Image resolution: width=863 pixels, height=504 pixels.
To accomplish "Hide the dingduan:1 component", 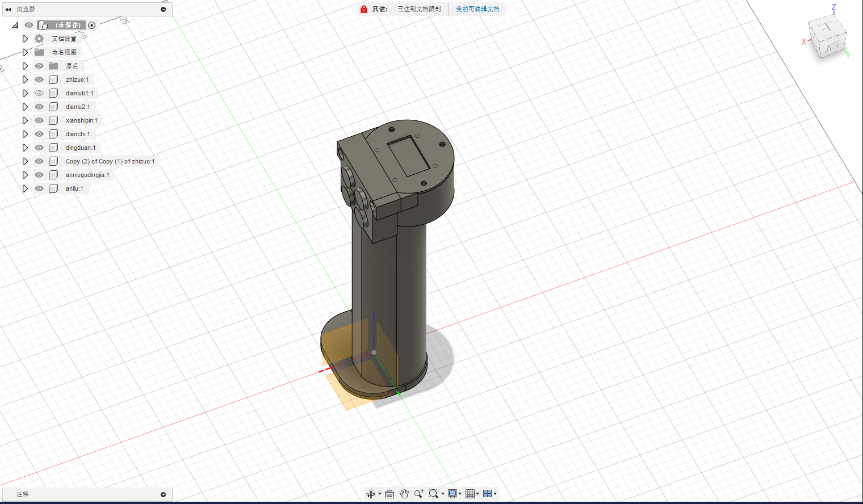I will [x=39, y=148].
